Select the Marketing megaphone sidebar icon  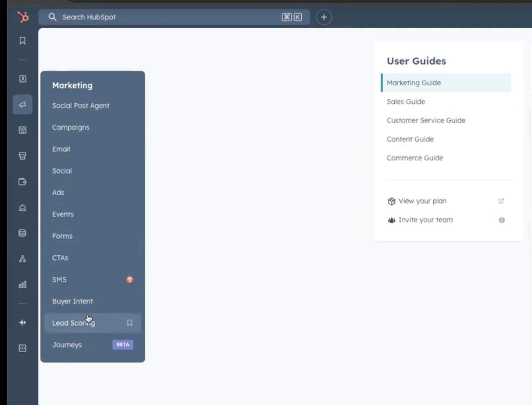pos(22,105)
